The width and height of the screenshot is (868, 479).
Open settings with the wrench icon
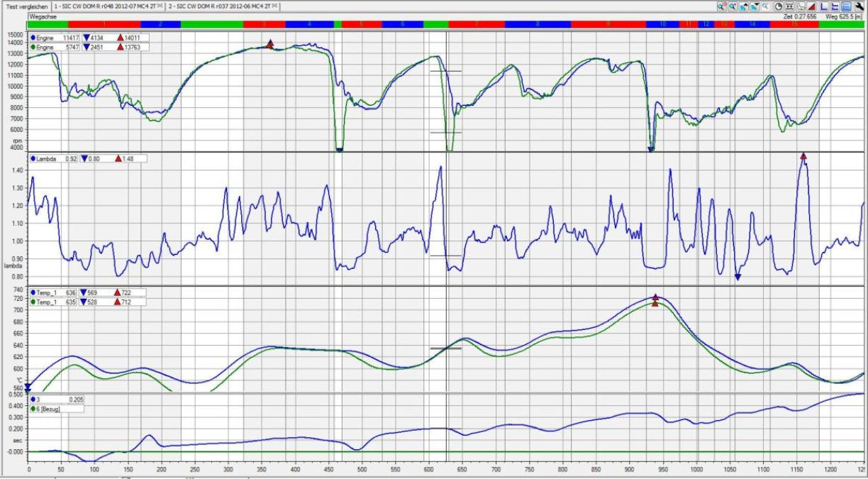coord(859,6)
